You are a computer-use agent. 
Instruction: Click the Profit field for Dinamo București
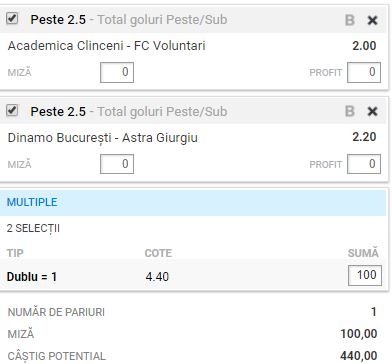click(x=364, y=164)
